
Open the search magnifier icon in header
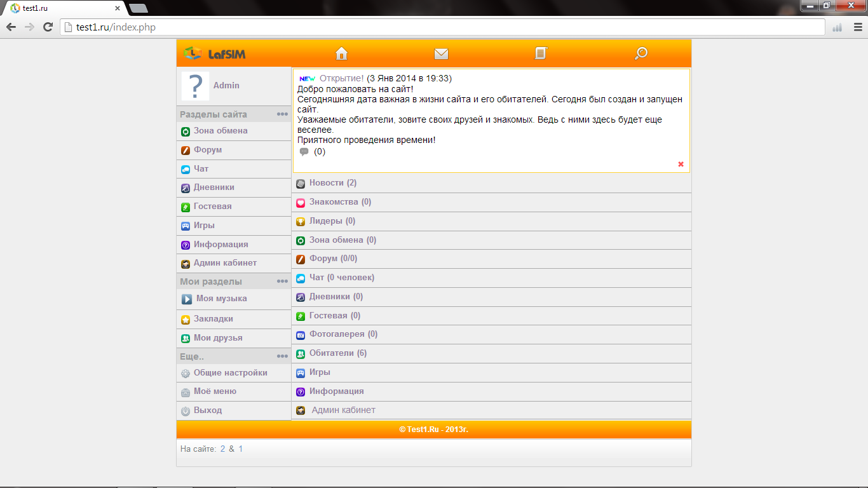click(x=641, y=53)
